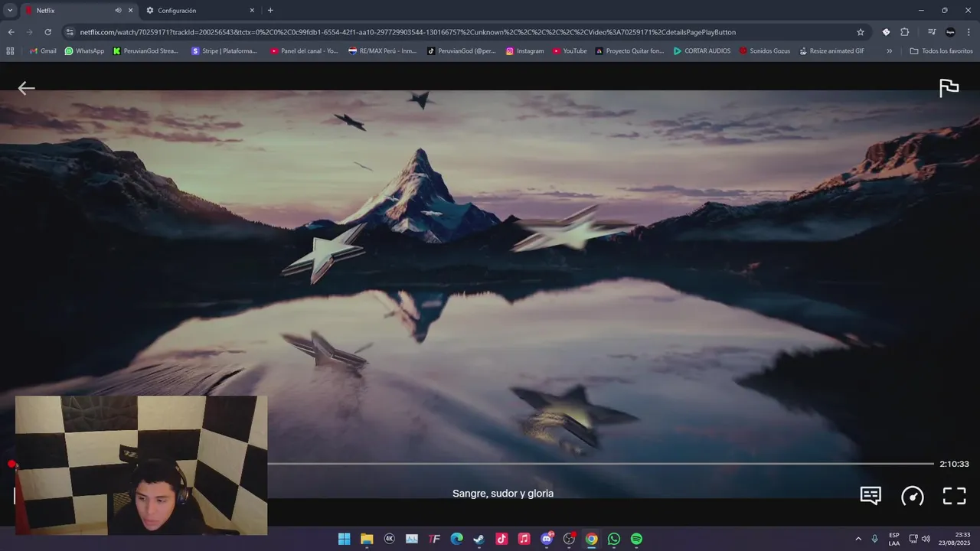Bookmark this page with star icon
Screen dimensions: 980x551
(861, 32)
